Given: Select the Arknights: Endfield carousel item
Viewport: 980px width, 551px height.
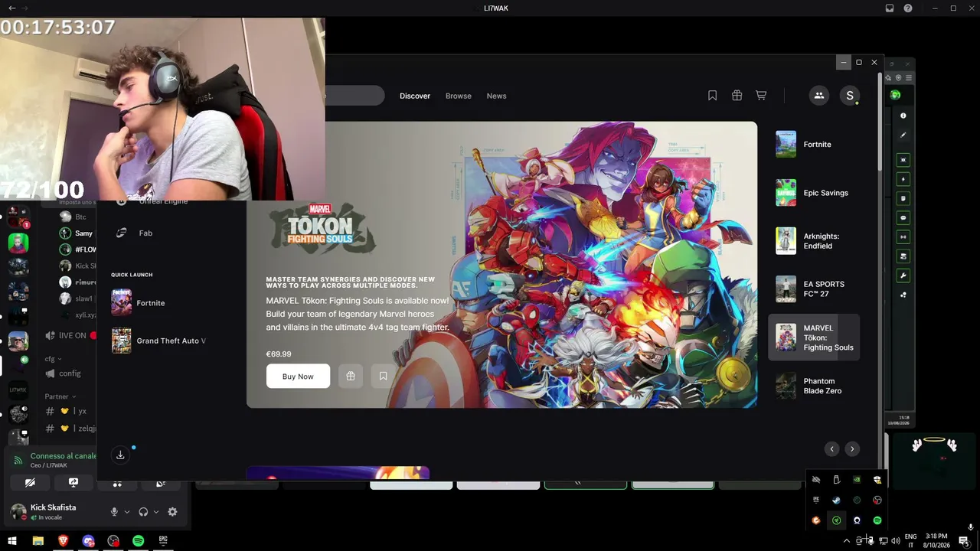Looking at the screenshot, I should click(x=814, y=241).
